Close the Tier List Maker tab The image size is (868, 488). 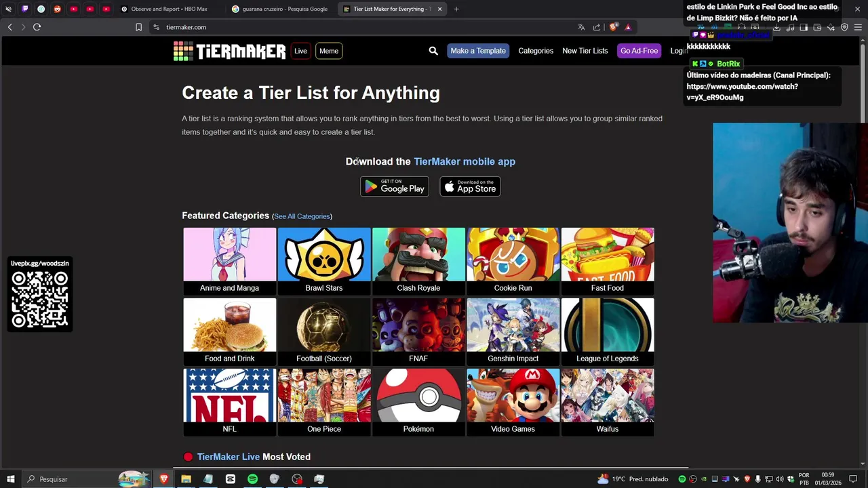click(439, 9)
